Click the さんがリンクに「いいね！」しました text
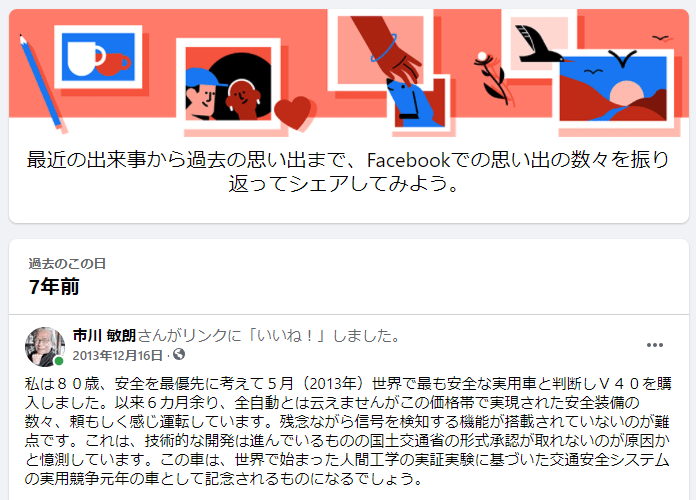 [269, 335]
